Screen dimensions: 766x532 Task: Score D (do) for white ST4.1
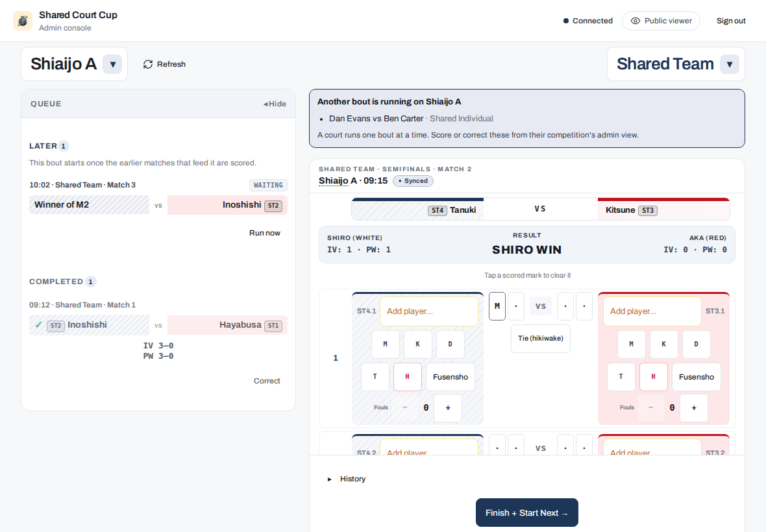[450, 345]
